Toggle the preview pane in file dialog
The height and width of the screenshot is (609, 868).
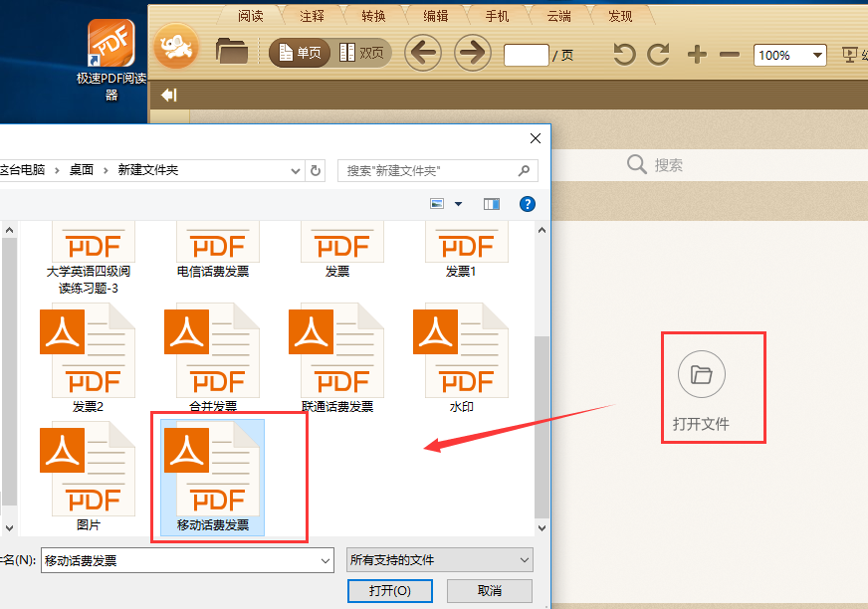(x=491, y=204)
